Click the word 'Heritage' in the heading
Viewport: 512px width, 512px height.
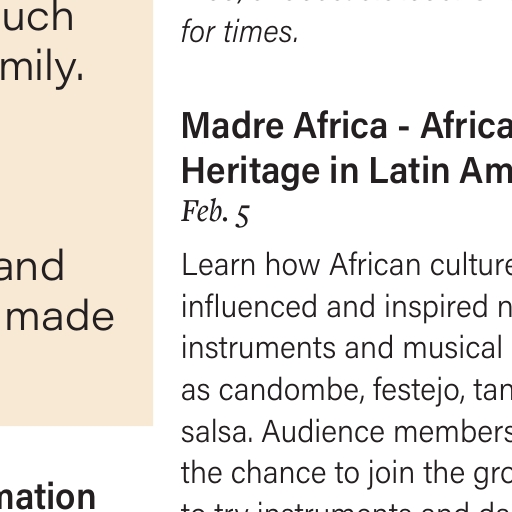click(251, 173)
